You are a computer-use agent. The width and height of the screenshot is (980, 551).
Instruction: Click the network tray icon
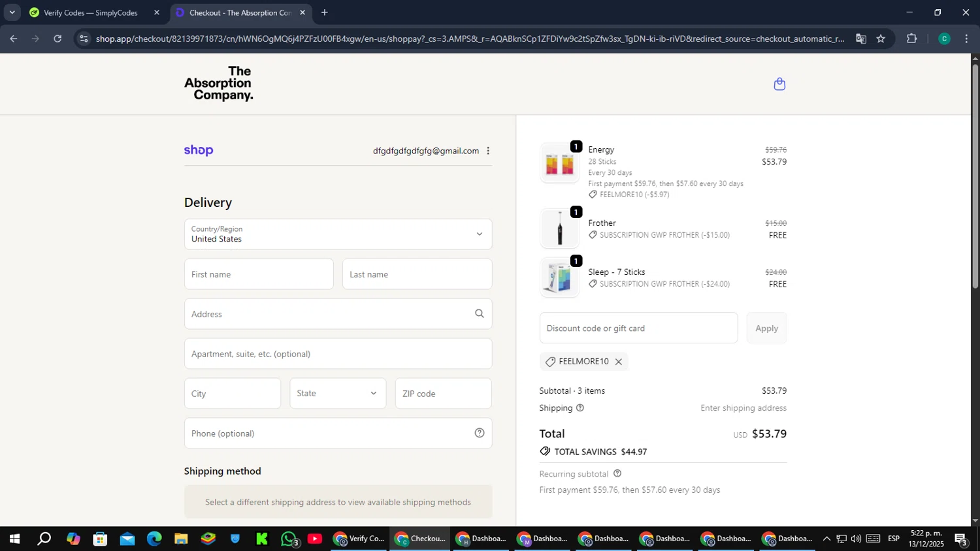[841, 539]
